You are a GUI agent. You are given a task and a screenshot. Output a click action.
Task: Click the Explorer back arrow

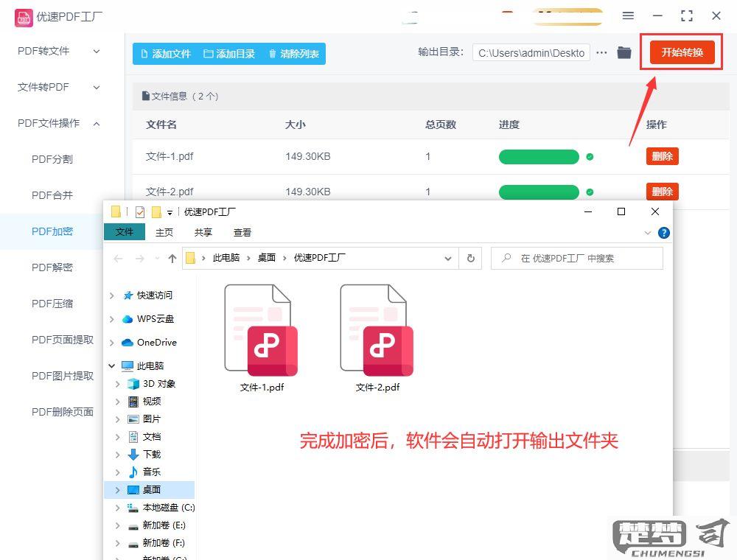click(x=119, y=259)
